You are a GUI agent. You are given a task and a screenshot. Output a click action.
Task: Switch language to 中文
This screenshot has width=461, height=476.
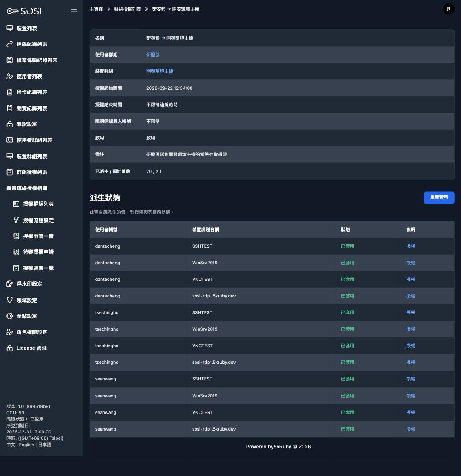[x=11, y=445]
